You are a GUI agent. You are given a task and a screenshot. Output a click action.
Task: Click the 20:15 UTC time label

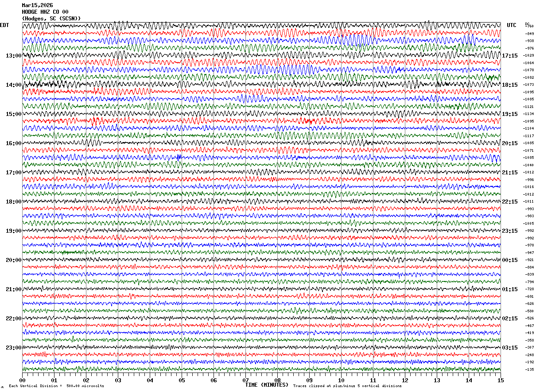point(510,143)
